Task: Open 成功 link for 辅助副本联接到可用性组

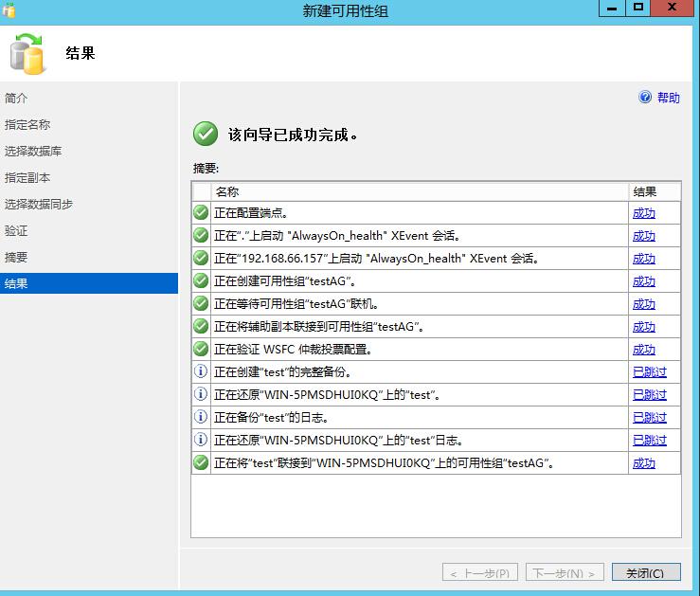Action: pyautogui.click(x=644, y=327)
